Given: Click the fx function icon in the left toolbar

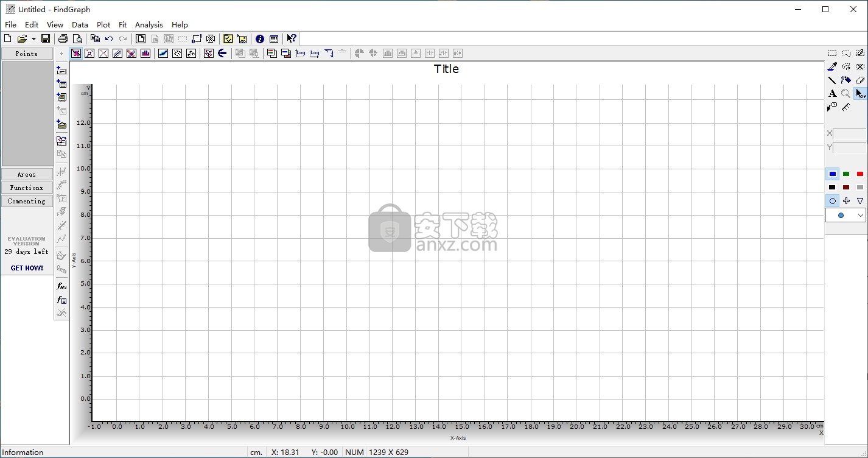Looking at the screenshot, I should [x=61, y=286].
